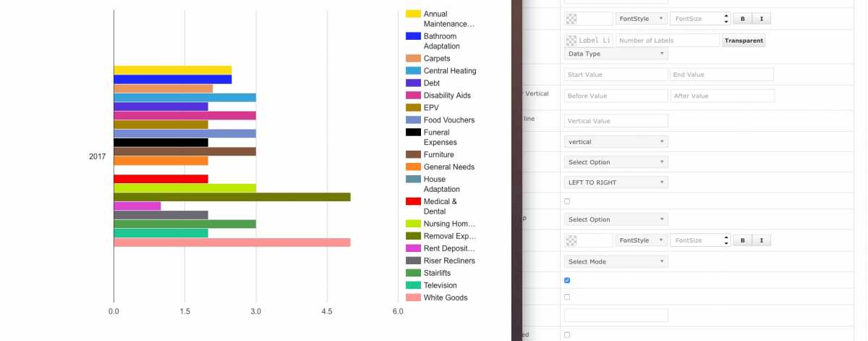Open color swatch beside FontStyle above Select Mode

coord(571,240)
